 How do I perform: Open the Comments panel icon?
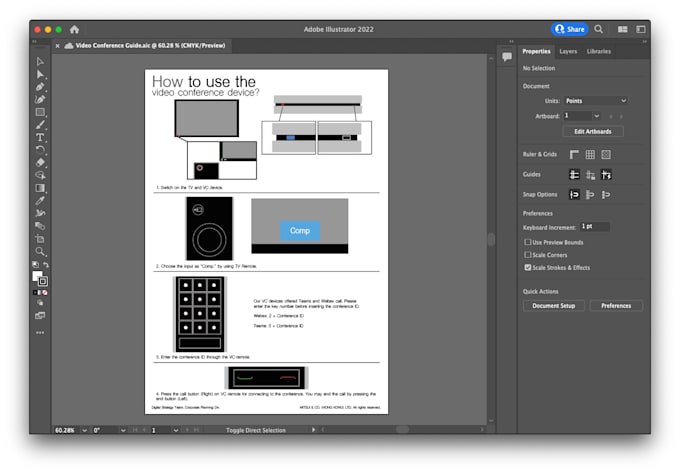tap(507, 57)
